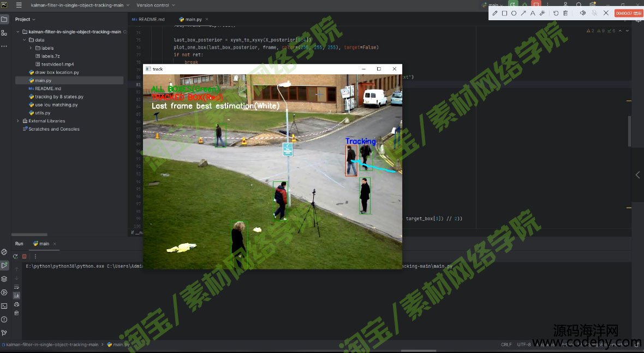Show more tool windows ellipsis

4,46
